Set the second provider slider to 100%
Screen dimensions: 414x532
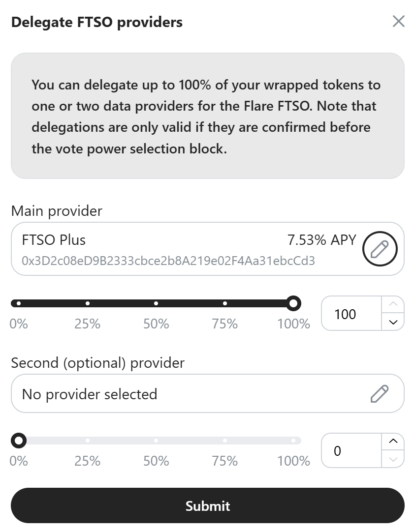pyautogui.click(x=293, y=441)
